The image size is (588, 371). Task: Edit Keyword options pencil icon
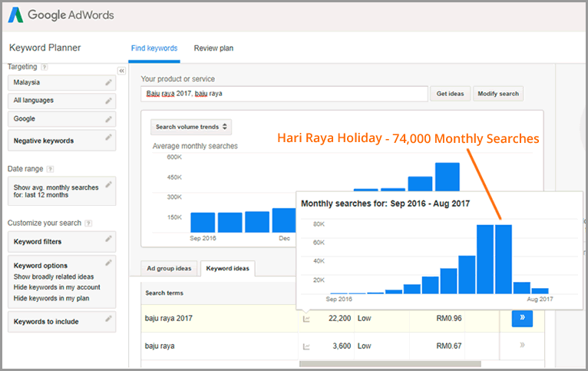click(x=108, y=263)
